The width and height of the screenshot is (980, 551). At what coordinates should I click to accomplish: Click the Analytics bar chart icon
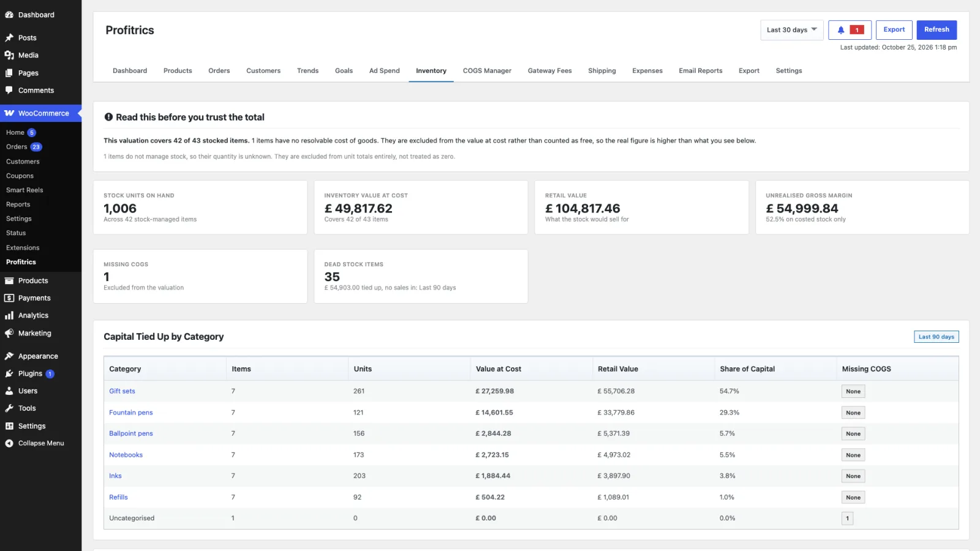9,316
